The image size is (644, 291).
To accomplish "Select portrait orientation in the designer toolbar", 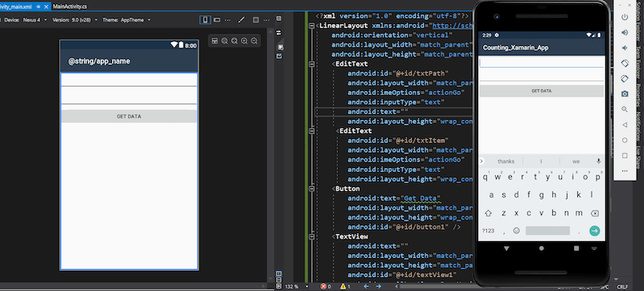I will click(205, 19).
